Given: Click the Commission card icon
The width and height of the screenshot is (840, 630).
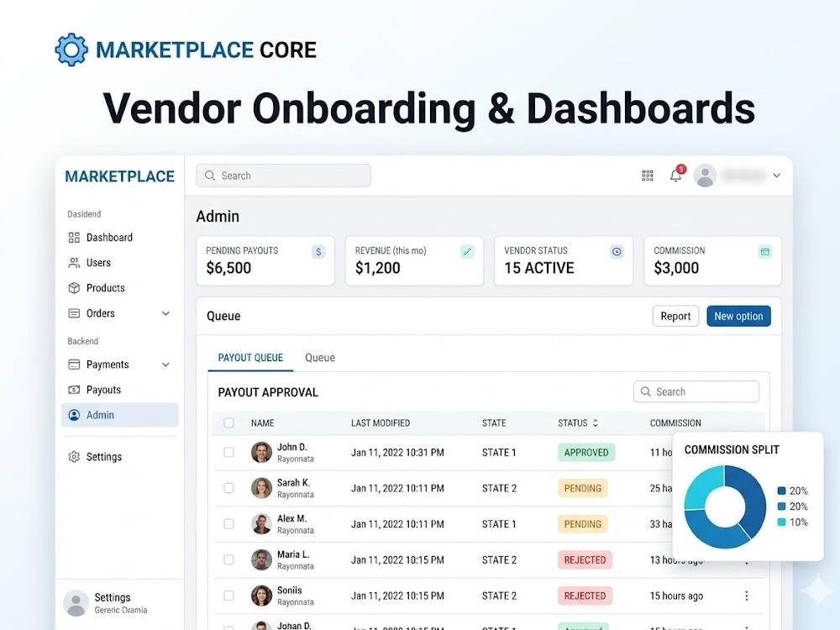Looking at the screenshot, I should click(x=765, y=251).
